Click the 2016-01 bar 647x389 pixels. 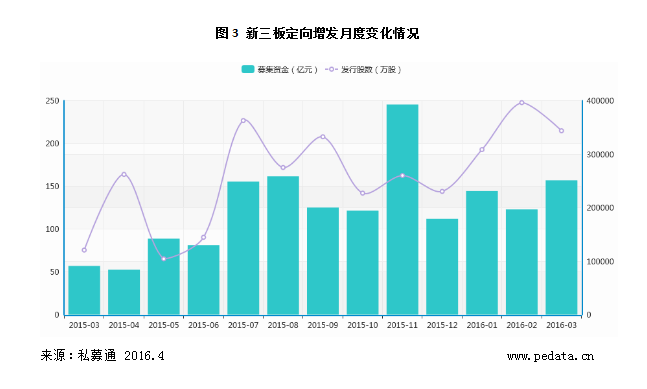coord(482,253)
